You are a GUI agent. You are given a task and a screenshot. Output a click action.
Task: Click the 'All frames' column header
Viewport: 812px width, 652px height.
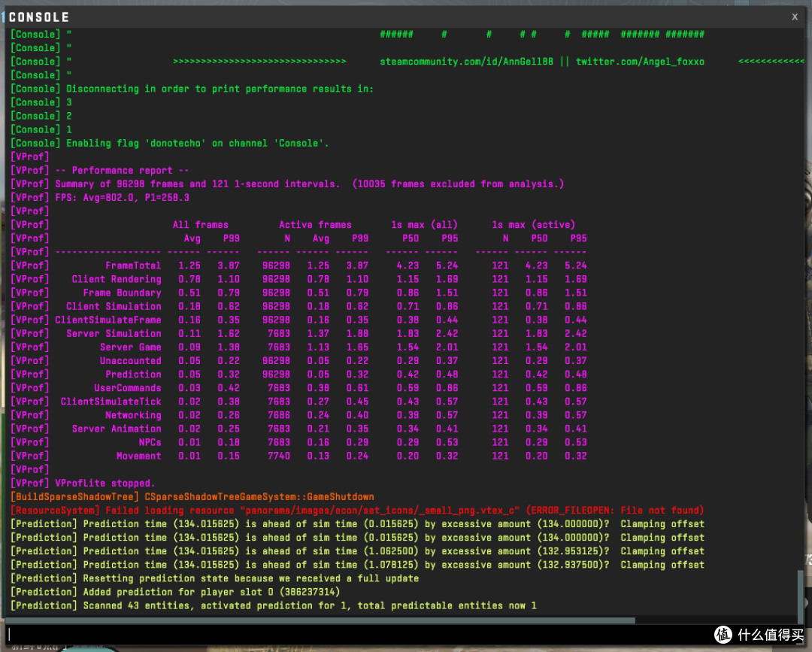click(x=201, y=225)
